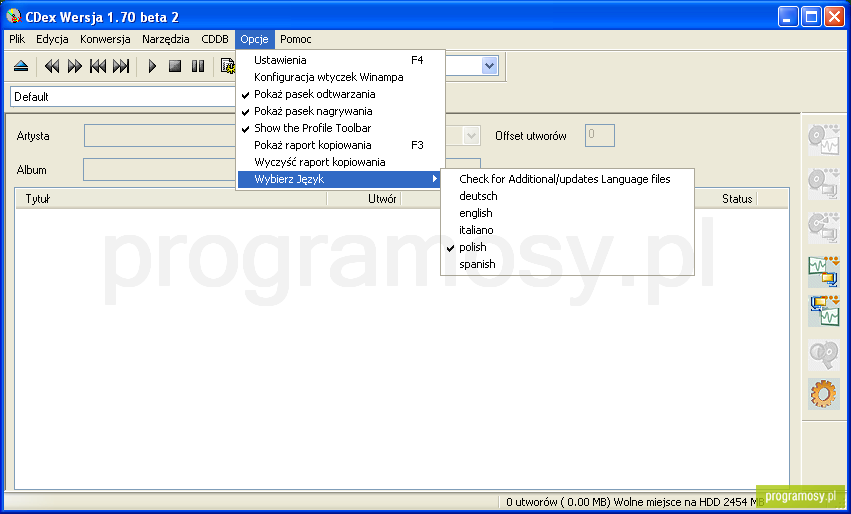Sort by the Status column header

click(726, 199)
